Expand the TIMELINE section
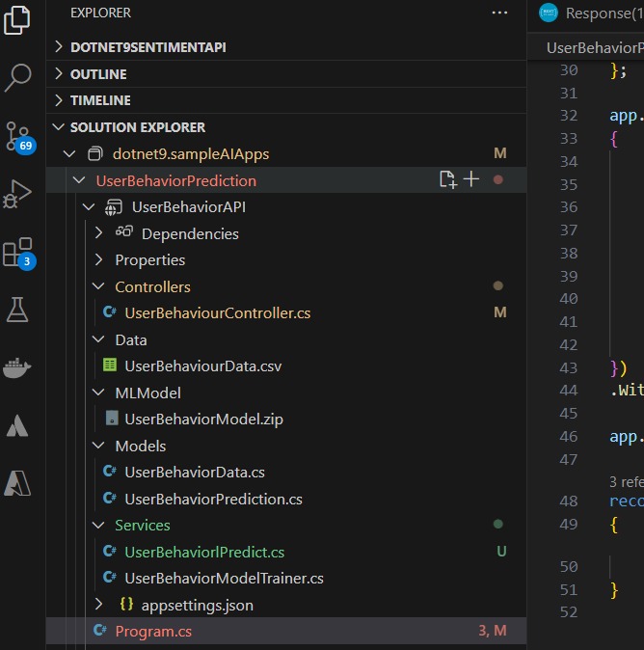The width and height of the screenshot is (644, 650). point(59,100)
